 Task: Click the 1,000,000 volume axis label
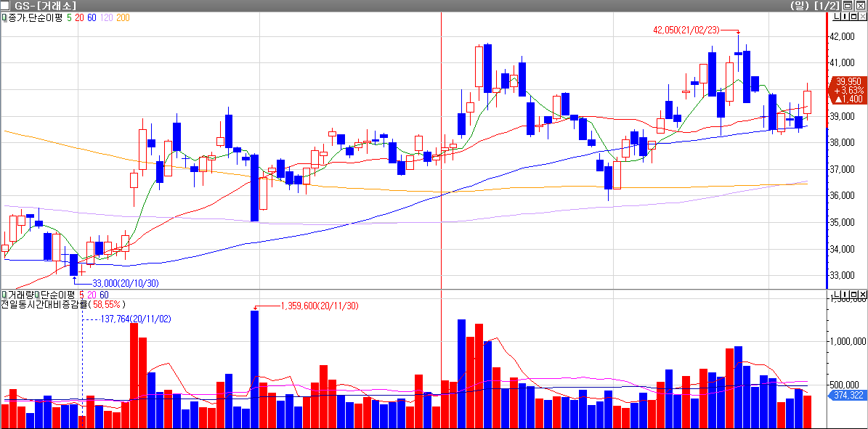847,342
